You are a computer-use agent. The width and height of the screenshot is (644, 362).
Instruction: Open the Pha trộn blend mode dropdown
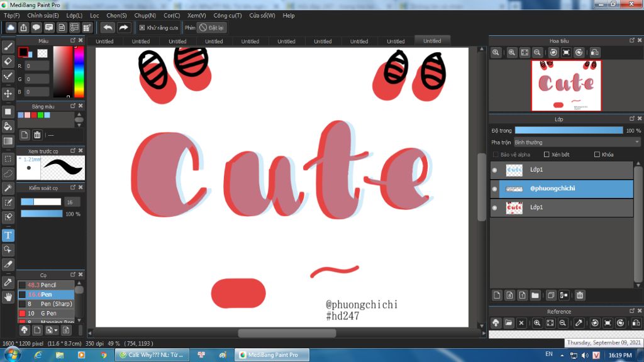[577, 143]
